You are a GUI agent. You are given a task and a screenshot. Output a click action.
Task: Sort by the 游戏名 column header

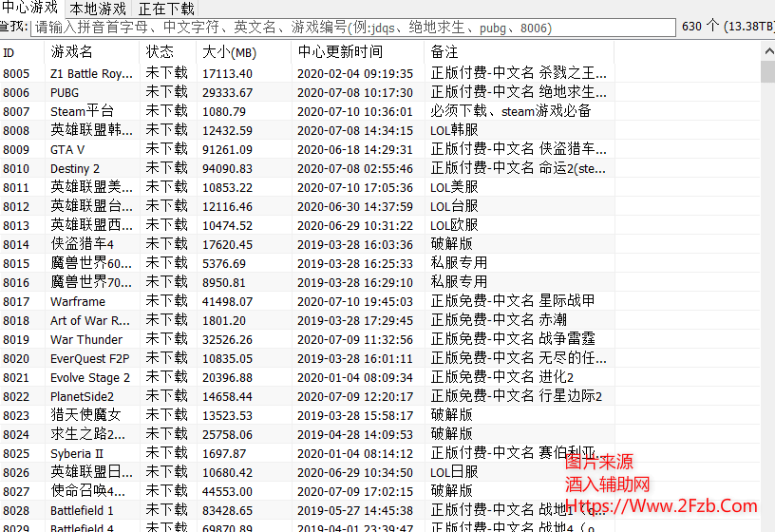tap(91, 52)
